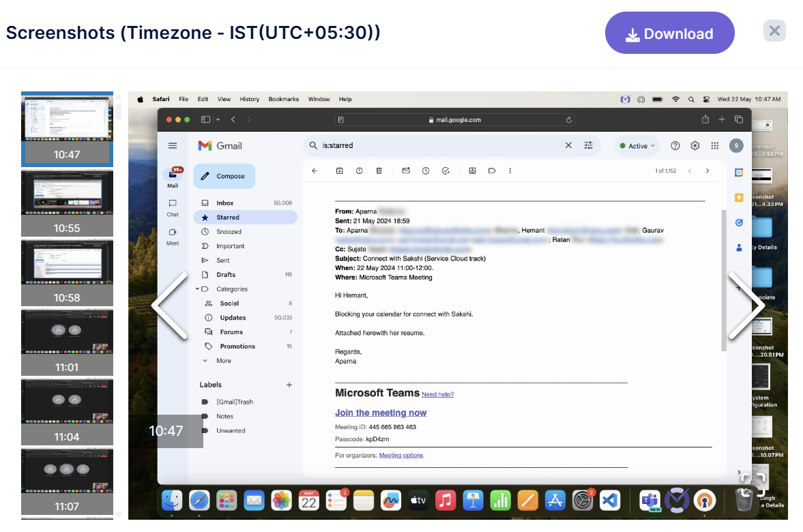803x532 pixels.
Task: Open Meet in the Gmail left rail
Action: click(173, 237)
